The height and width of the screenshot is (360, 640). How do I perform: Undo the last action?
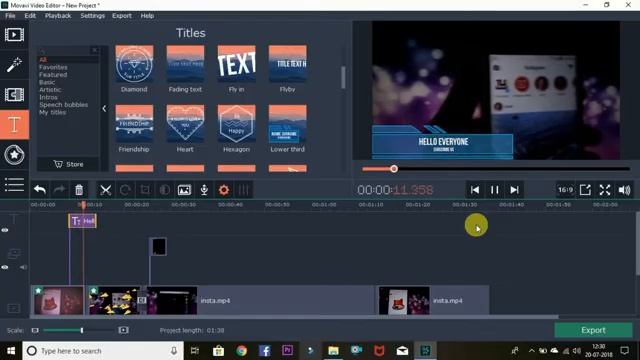tap(40, 190)
